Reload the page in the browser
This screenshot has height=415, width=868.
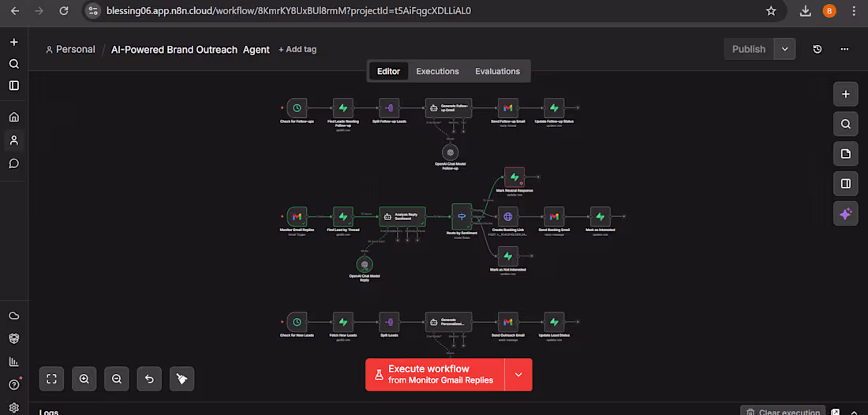[64, 10]
